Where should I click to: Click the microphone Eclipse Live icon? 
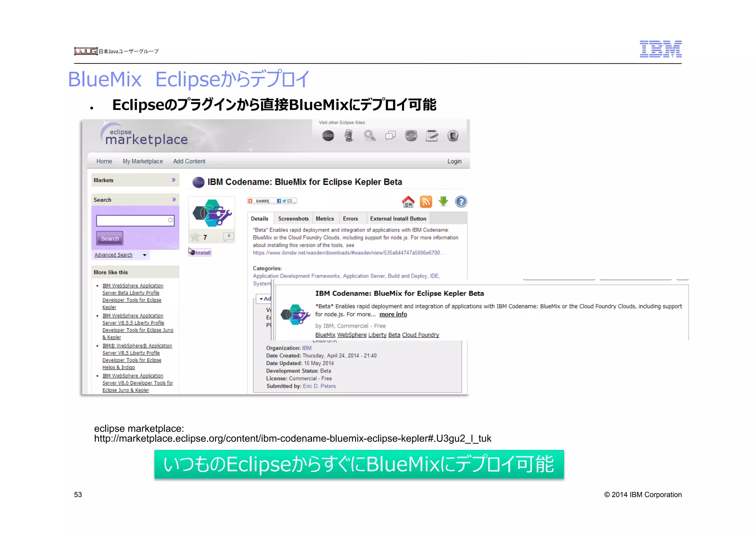pyautogui.click(x=348, y=136)
